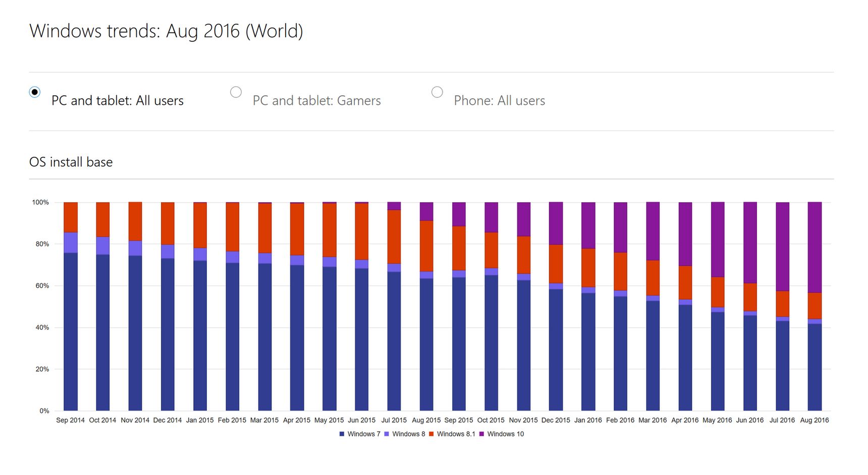868x475 pixels.
Task: Click the 'Dec 2015' axis label
Action: tap(556, 420)
